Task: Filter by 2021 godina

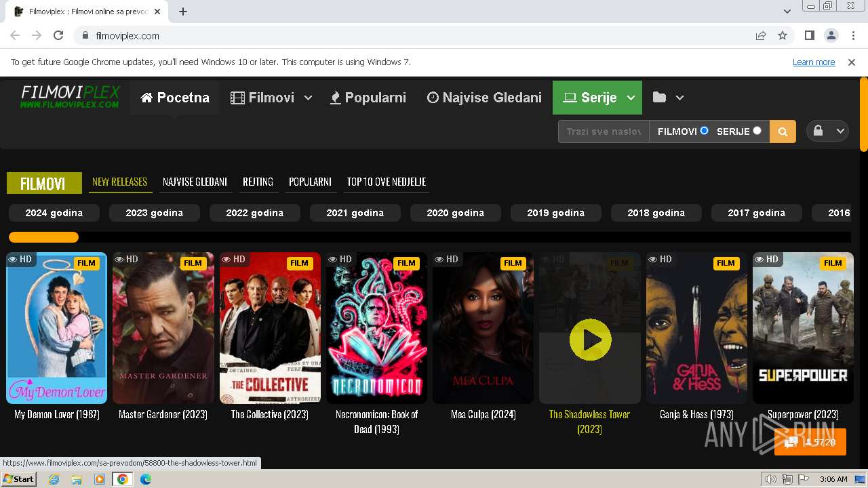Action: click(355, 213)
